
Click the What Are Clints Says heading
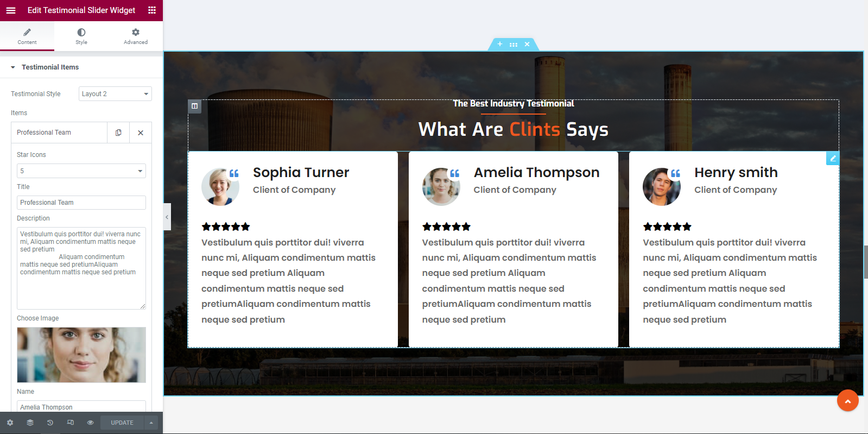[514, 129]
